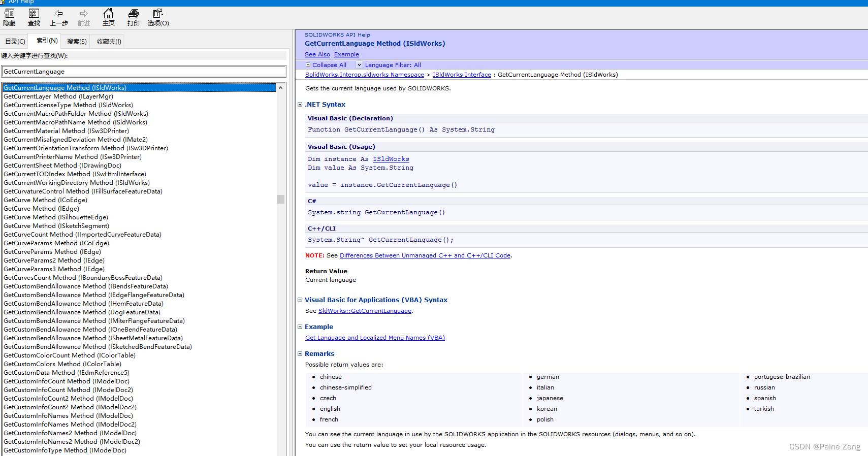Viewport: 868px width, 456px height.
Task: Switch to the 目录(C) contents tab
Action: [x=15, y=42]
